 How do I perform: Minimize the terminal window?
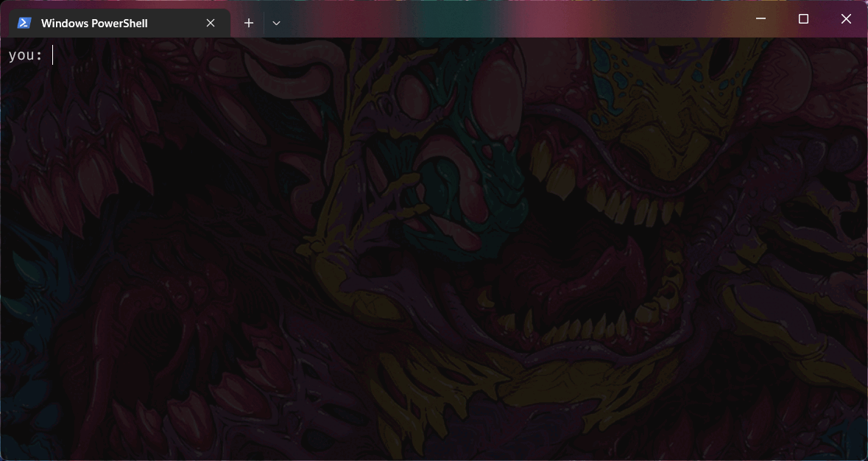point(761,19)
